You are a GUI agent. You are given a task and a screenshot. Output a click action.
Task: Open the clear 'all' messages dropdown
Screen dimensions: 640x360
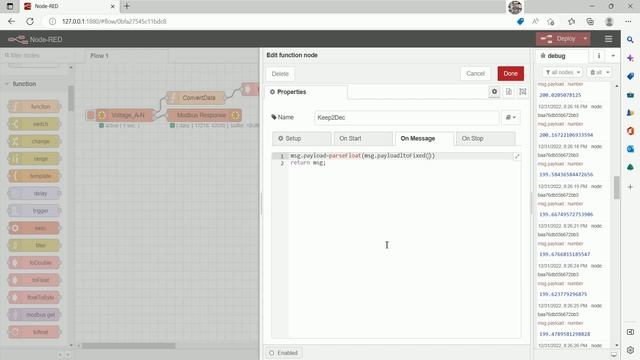click(599, 72)
